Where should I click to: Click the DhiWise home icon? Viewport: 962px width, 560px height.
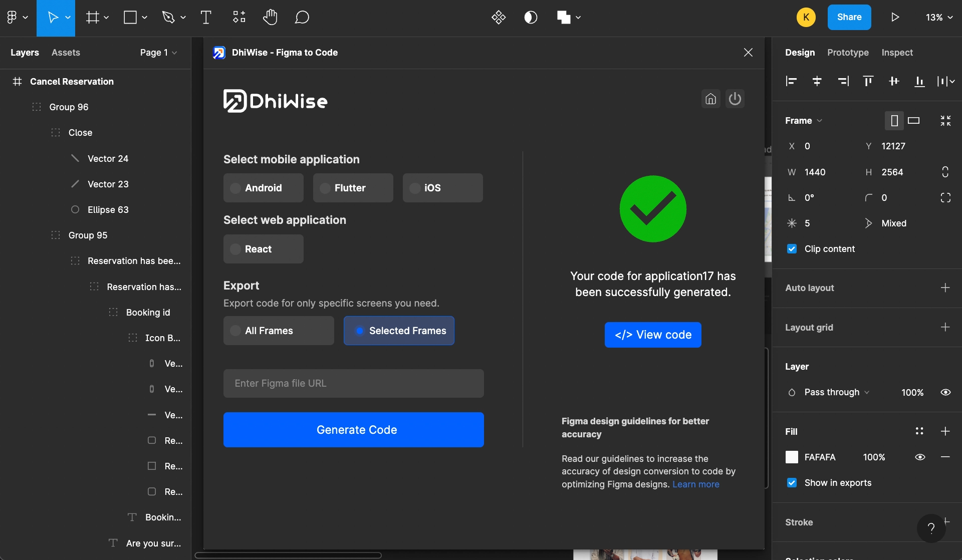tap(710, 99)
